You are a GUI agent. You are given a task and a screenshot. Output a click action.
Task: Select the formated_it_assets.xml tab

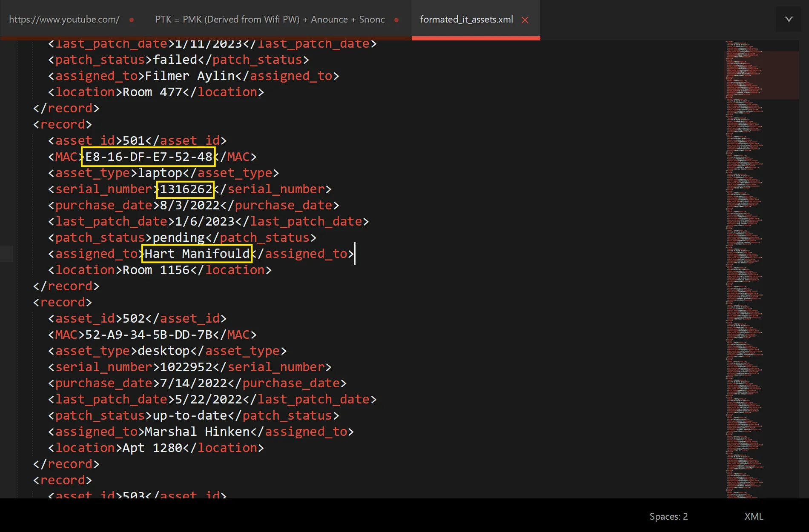tap(466, 20)
